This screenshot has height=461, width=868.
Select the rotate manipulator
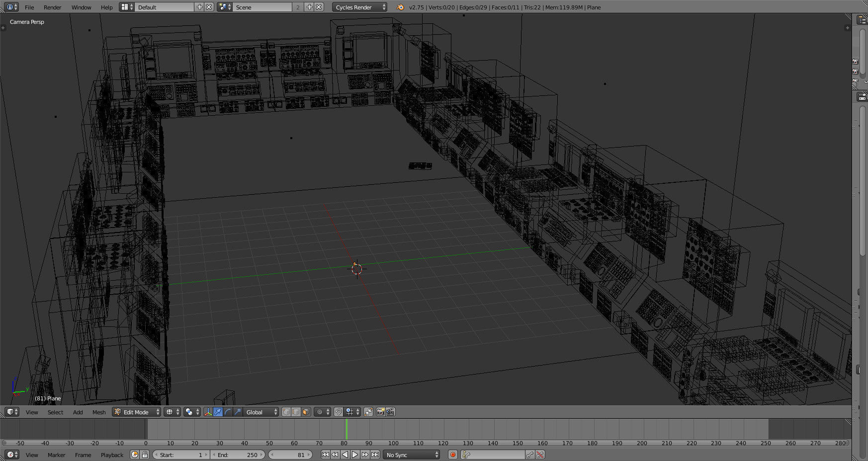pyautogui.click(x=228, y=412)
